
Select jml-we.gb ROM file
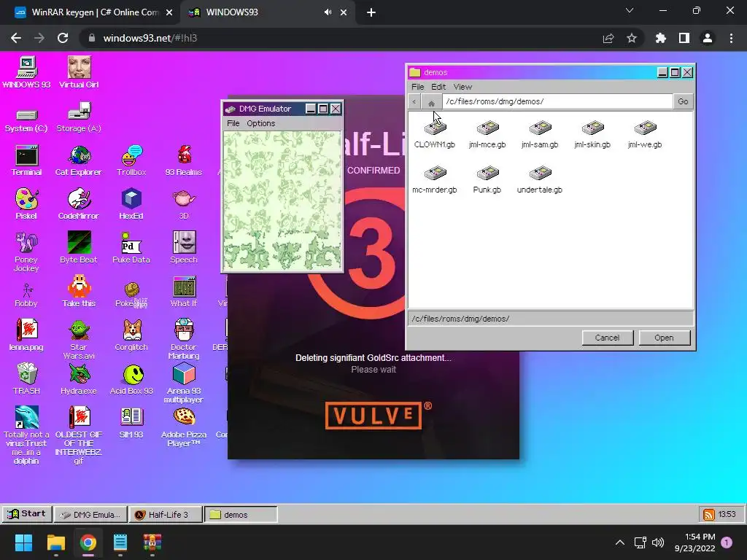[645, 134]
